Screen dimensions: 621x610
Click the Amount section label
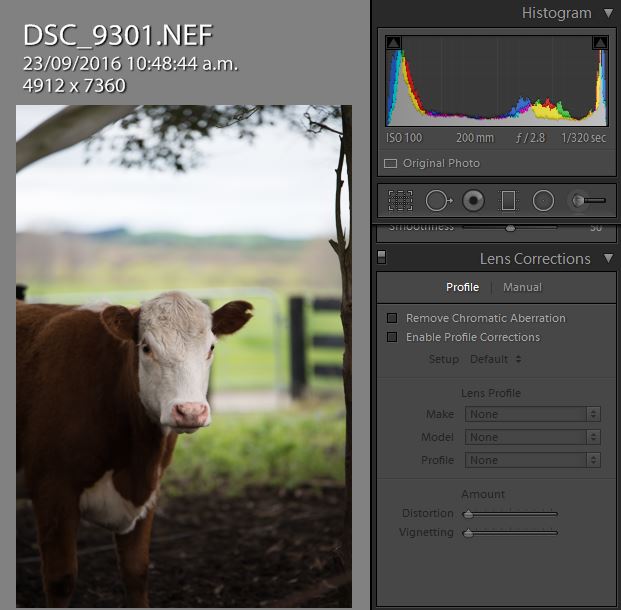coord(483,494)
